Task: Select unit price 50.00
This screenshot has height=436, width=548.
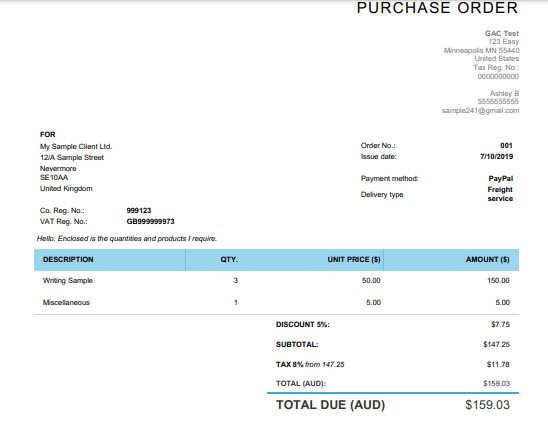Action: coord(371,281)
